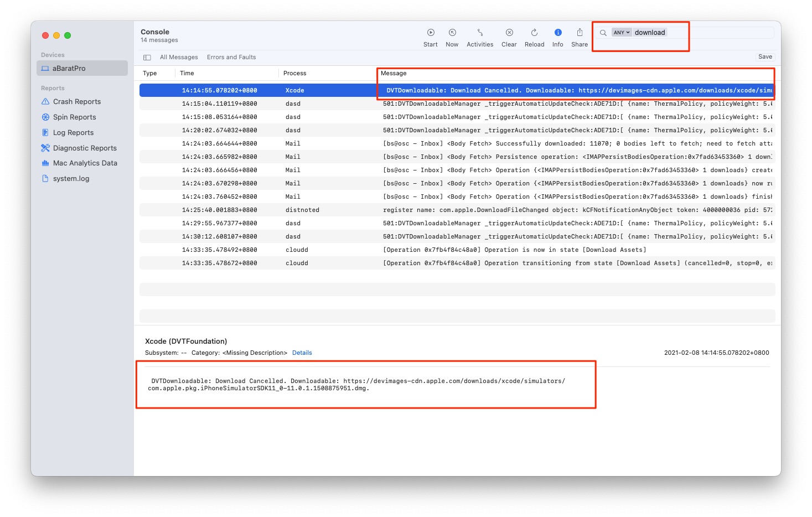The image size is (812, 517).
Task: Select aBaratPro device in sidebar
Action: pyautogui.click(x=82, y=68)
